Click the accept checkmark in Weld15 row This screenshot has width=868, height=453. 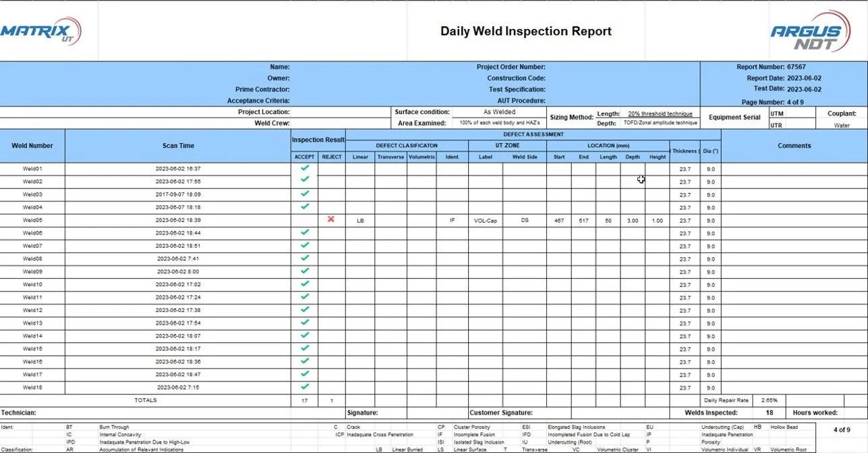click(x=304, y=348)
